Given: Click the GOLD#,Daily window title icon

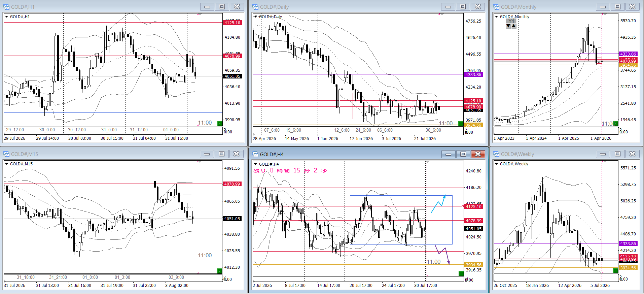Looking at the screenshot, I should coord(255,7).
